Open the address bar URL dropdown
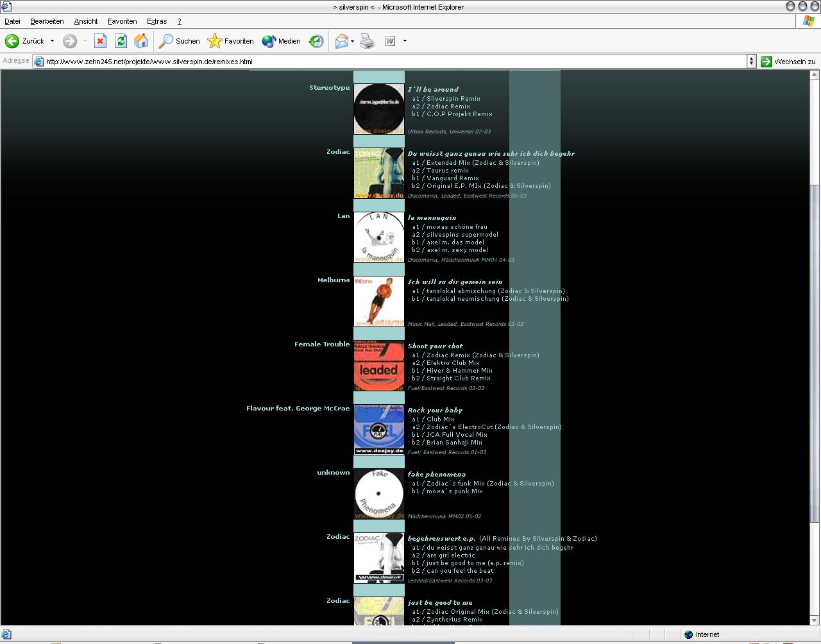Screen dimensions: 821x644 [751, 62]
